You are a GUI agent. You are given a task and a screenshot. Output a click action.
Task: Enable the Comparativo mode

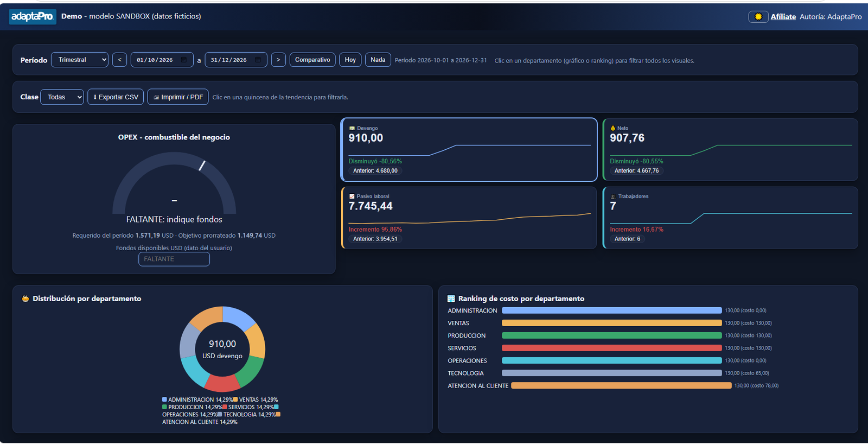point(312,60)
